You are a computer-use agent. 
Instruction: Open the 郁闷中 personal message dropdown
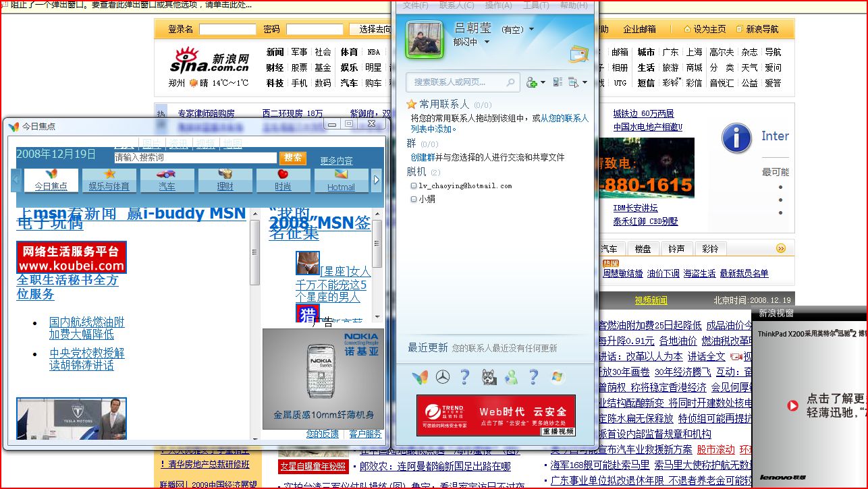pyautogui.click(x=487, y=42)
